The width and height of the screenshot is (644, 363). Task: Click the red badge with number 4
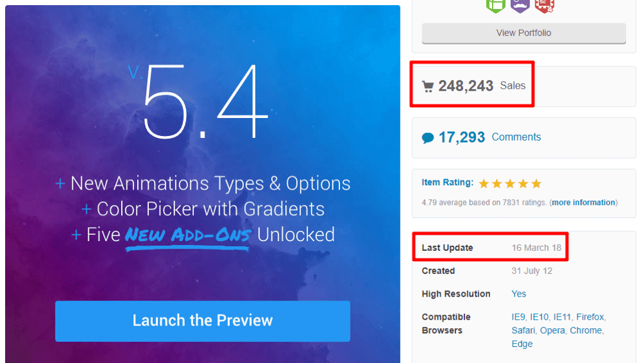coord(544,5)
